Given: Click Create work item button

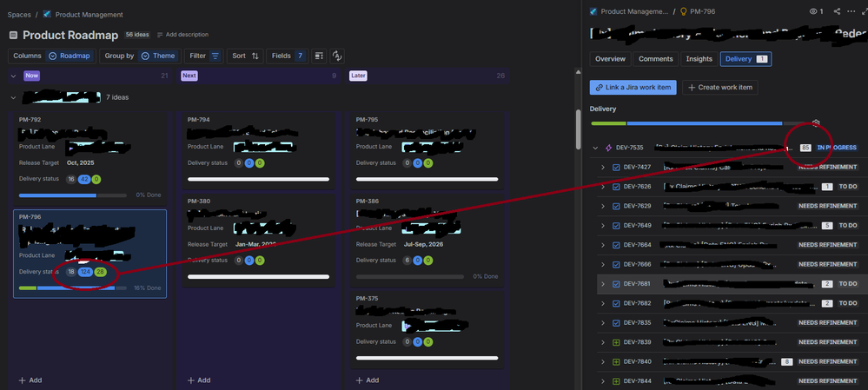Looking at the screenshot, I should 720,88.
